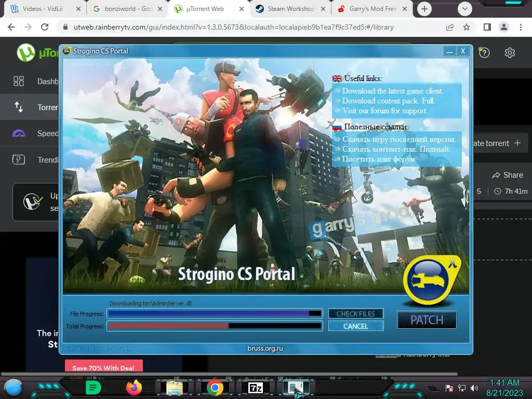Click the active patcher taskbar item
The height and width of the screenshot is (399, 532).
(297, 388)
